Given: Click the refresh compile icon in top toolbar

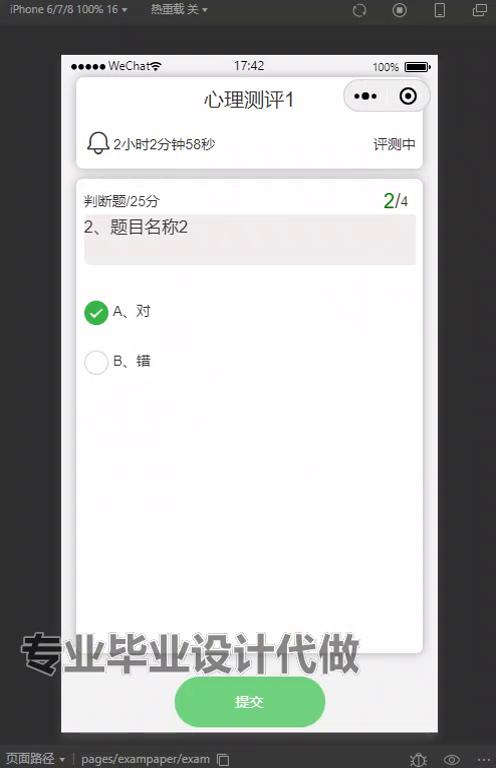Looking at the screenshot, I should [359, 10].
